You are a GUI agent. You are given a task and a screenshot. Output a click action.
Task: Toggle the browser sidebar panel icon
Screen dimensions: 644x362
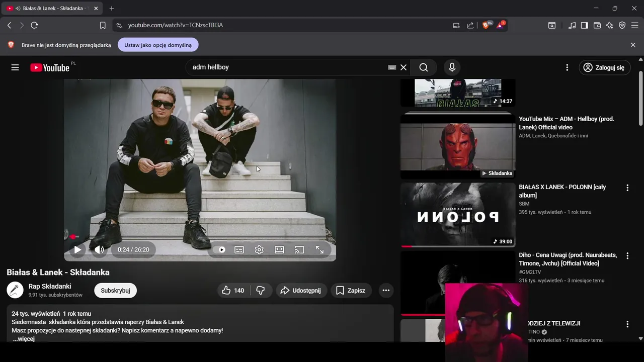[x=585, y=25]
